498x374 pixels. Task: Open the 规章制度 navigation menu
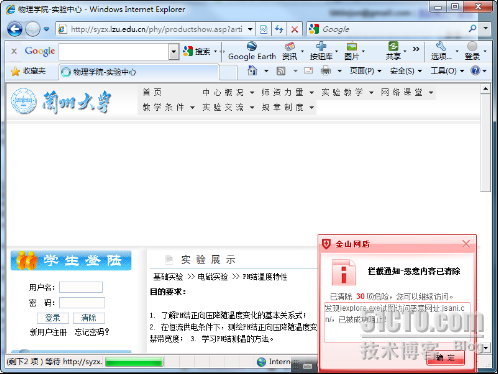pyautogui.click(x=288, y=107)
